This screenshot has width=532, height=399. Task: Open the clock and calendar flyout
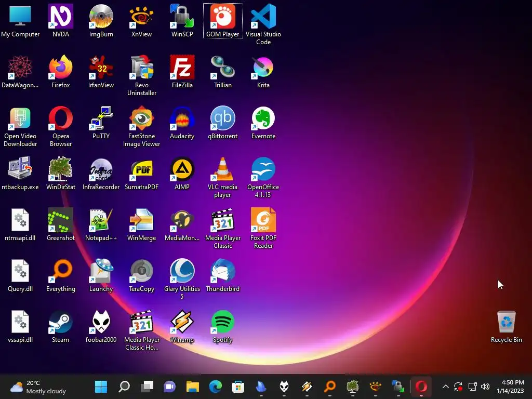tap(511, 387)
